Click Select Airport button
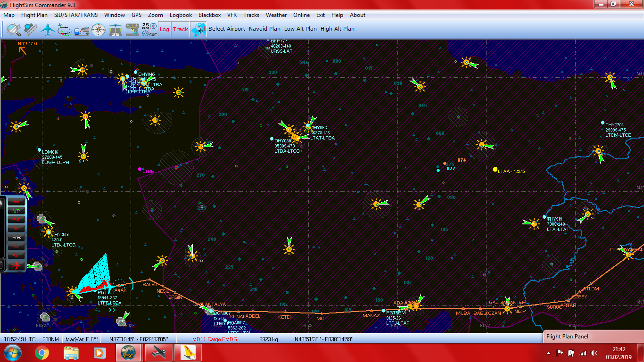The image size is (644, 362). point(227,29)
